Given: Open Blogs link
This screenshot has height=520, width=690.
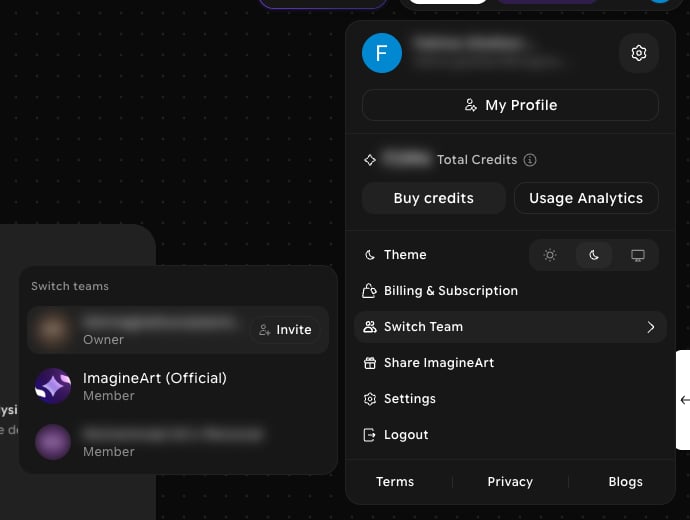Looking at the screenshot, I should (x=625, y=482).
